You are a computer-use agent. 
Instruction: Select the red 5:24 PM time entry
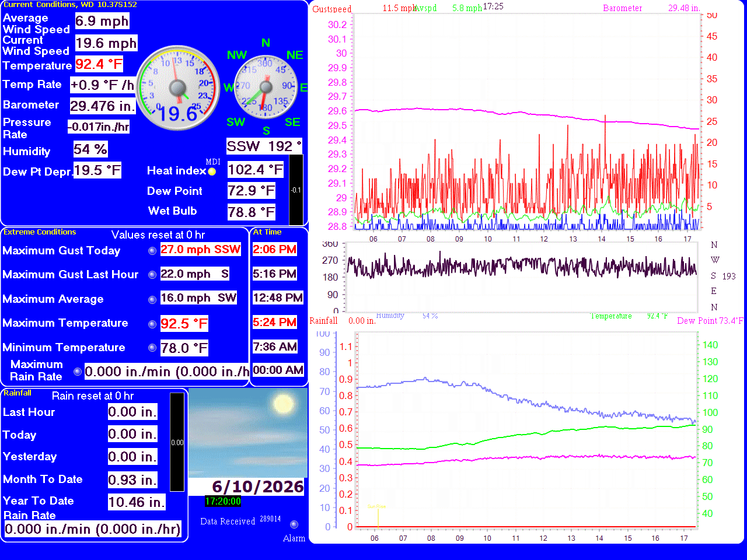pos(275,322)
